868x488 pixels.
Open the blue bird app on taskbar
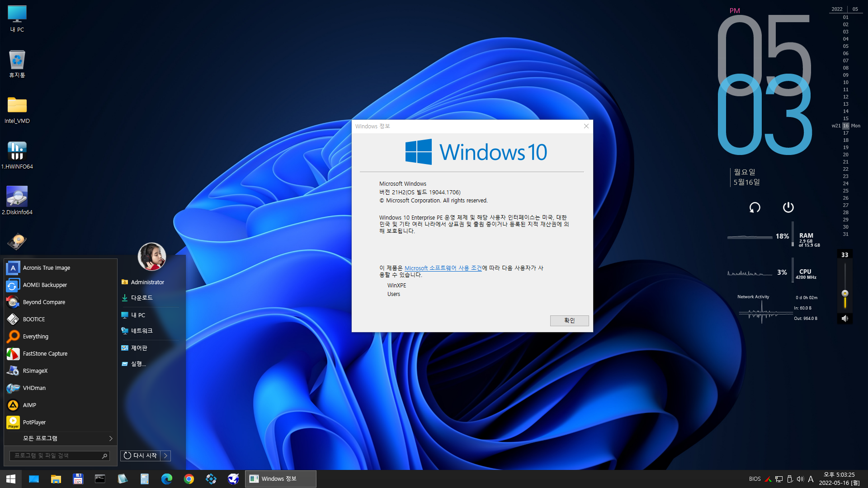[233, 479]
